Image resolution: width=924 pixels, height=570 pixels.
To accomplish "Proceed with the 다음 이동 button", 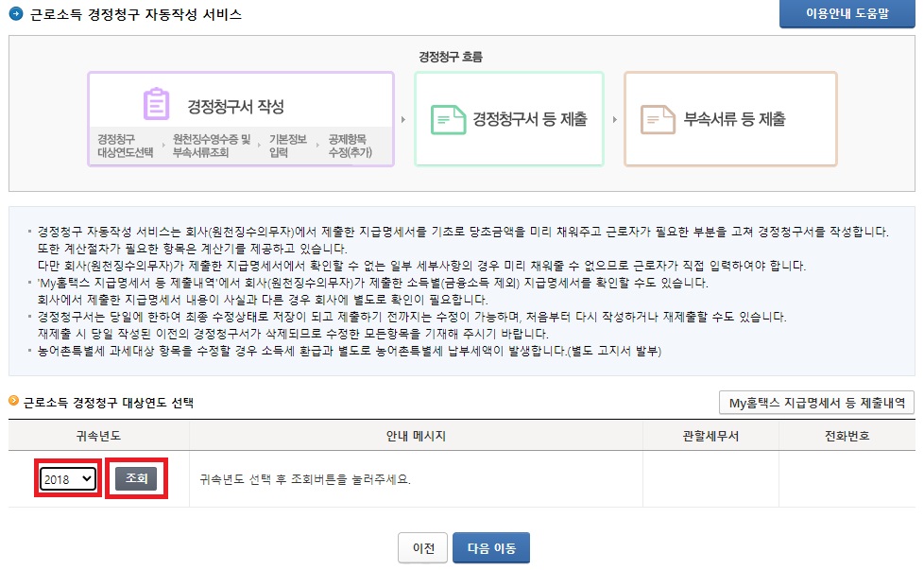I will pyautogui.click(x=490, y=546).
